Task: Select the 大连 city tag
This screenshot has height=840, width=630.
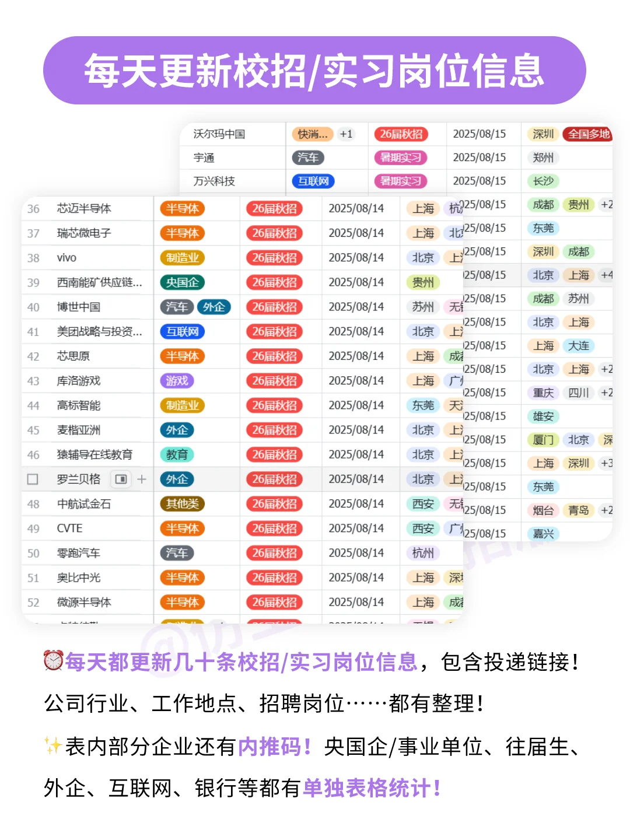Action: pos(579,346)
